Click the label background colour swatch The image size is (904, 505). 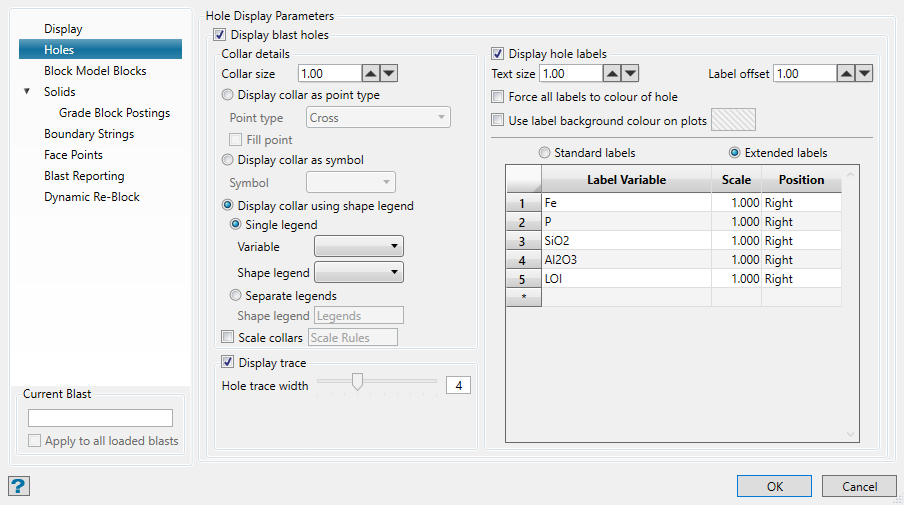click(733, 120)
